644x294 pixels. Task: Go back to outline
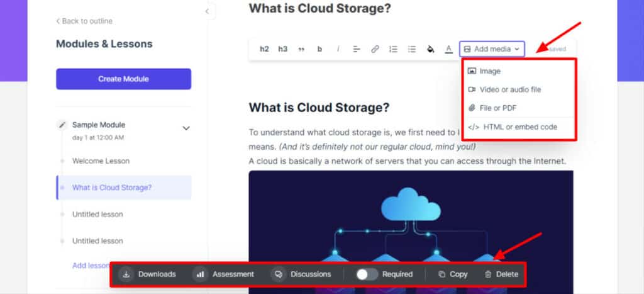point(84,21)
